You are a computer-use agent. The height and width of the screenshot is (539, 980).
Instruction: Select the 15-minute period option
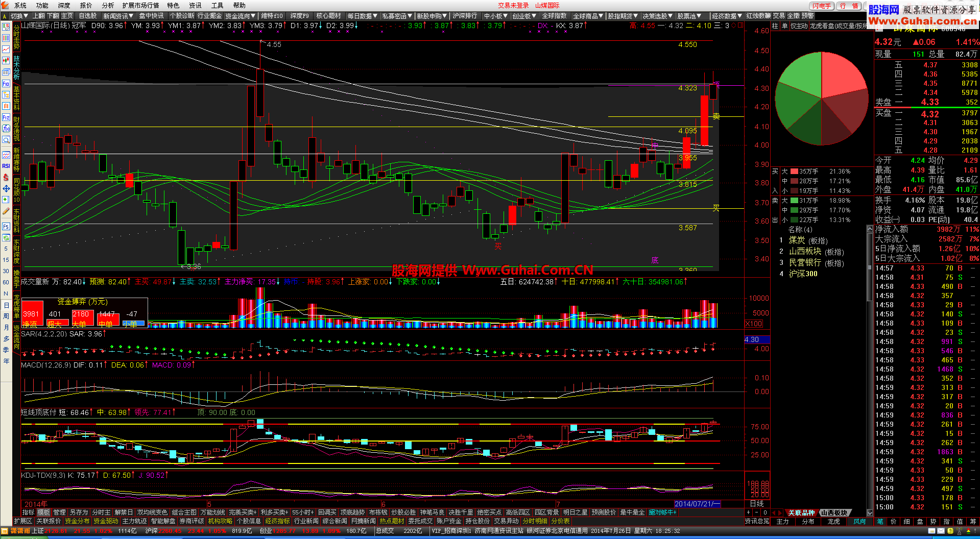tap(6, 260)
